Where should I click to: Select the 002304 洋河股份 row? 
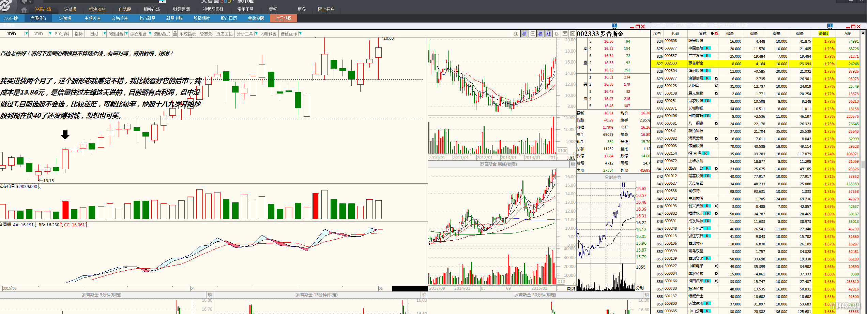tap(756, 71)
